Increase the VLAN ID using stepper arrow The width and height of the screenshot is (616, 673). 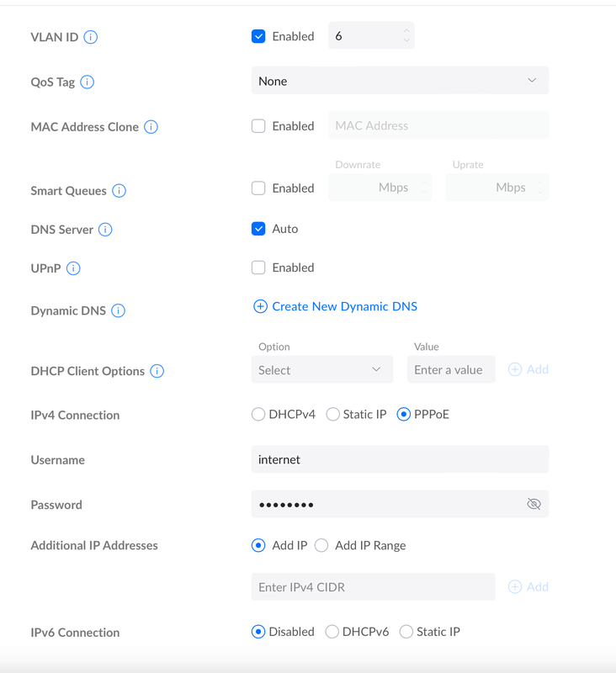click(406, 31)
